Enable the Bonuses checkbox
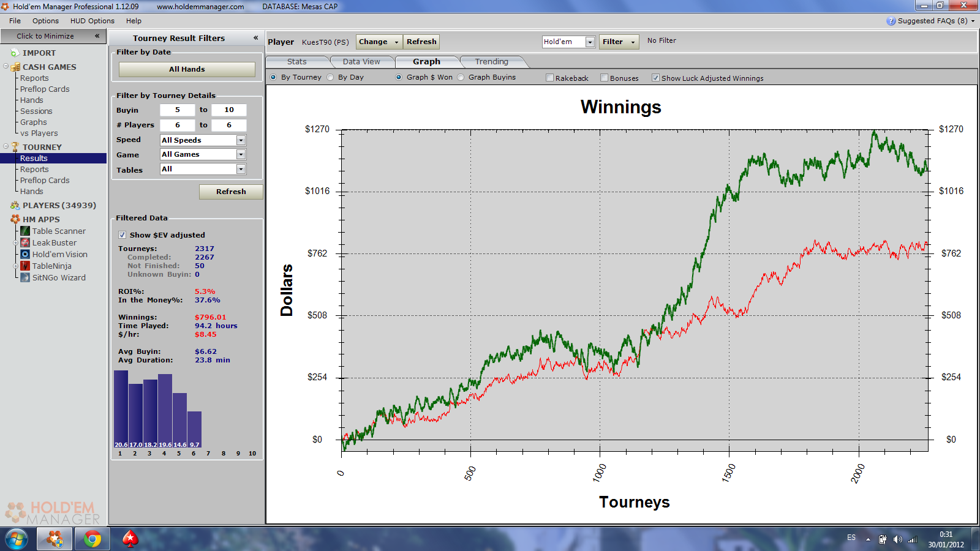 (x=604, y=78)
